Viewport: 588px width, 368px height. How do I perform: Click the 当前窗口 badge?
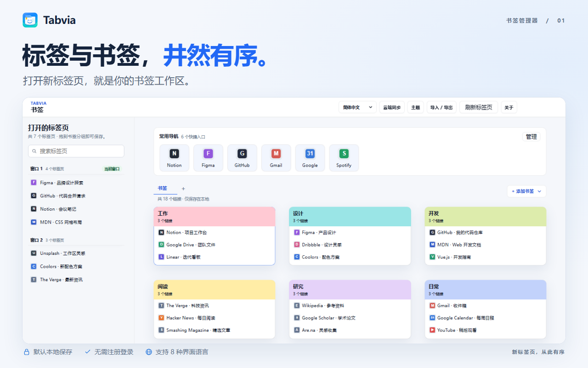click(112, 169)
